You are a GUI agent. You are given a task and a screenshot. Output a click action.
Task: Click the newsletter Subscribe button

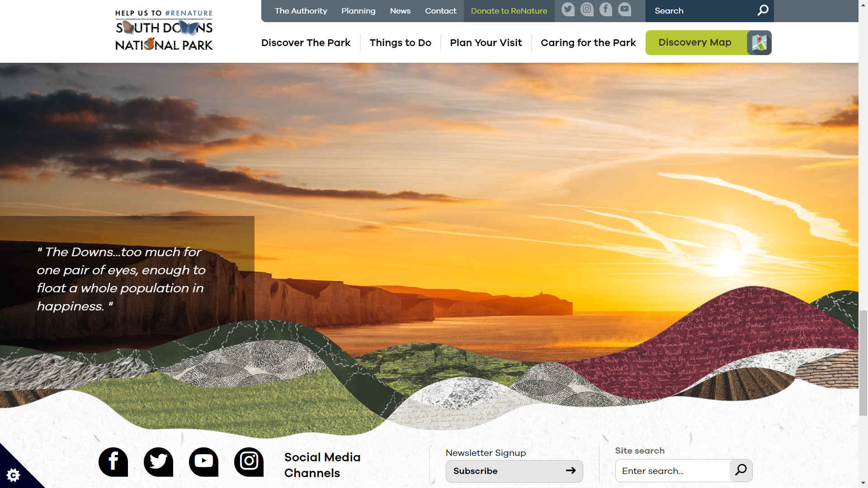pos(514,471)
